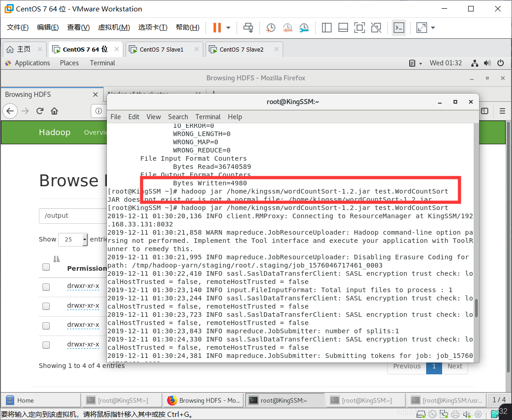Open the 虚拟机(M) menu

coord(114,27)
